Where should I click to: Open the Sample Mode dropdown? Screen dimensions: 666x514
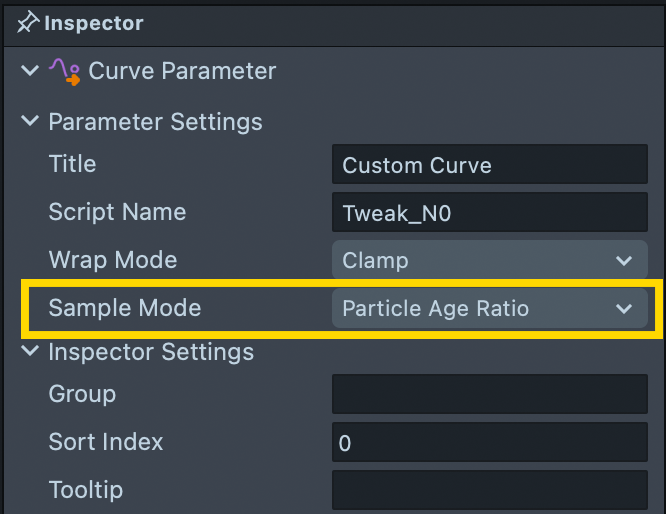pos(489,309)
